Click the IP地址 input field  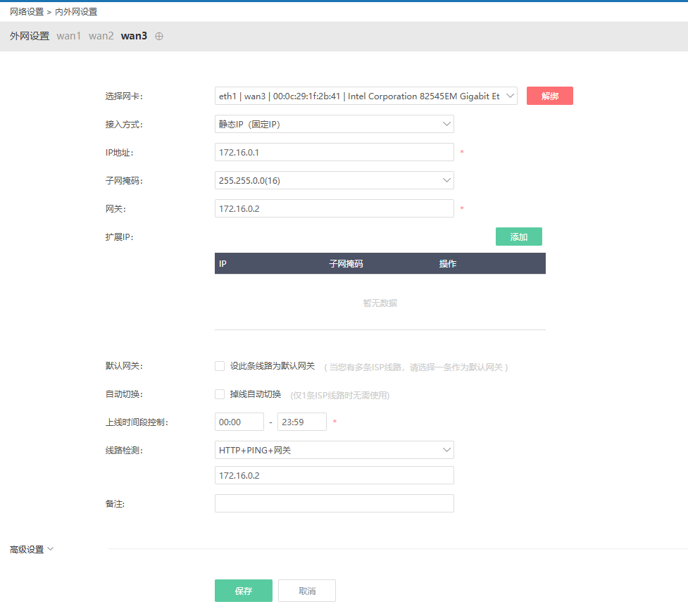click(334, 153)
